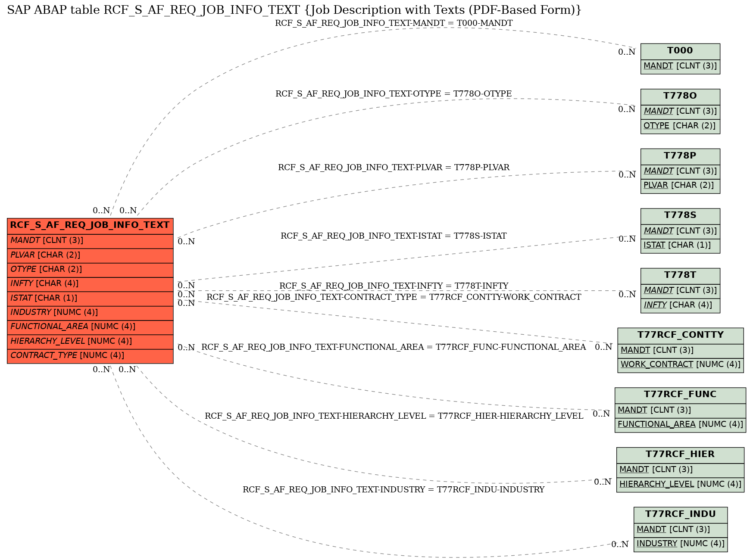Select the ISTAT [CHAR (1)] field in the main table
Screen dimensions: 753x560
[90, 299]
